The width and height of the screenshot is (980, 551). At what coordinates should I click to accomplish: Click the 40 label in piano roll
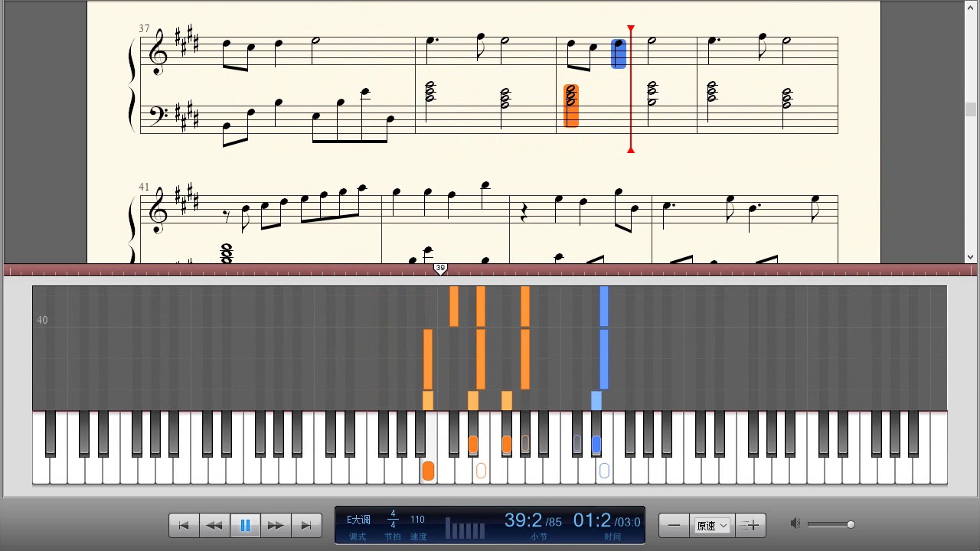[x=42, y=320]
